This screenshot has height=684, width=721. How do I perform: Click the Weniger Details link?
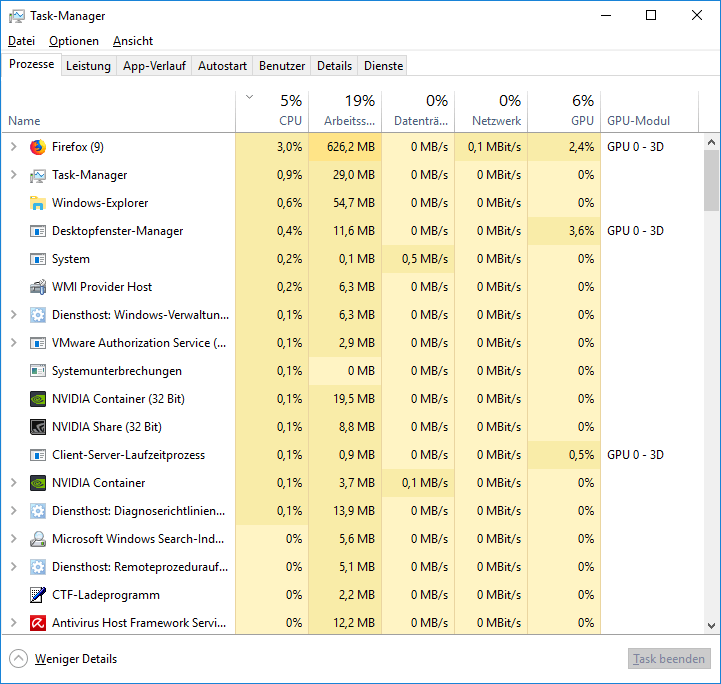click(76, 659)
